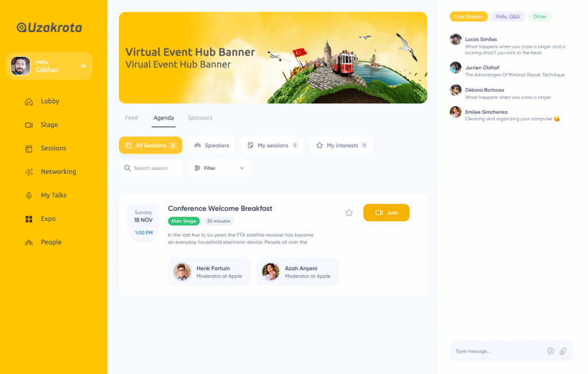
Task: Show the Speakers list
Action: click(211, 145)
